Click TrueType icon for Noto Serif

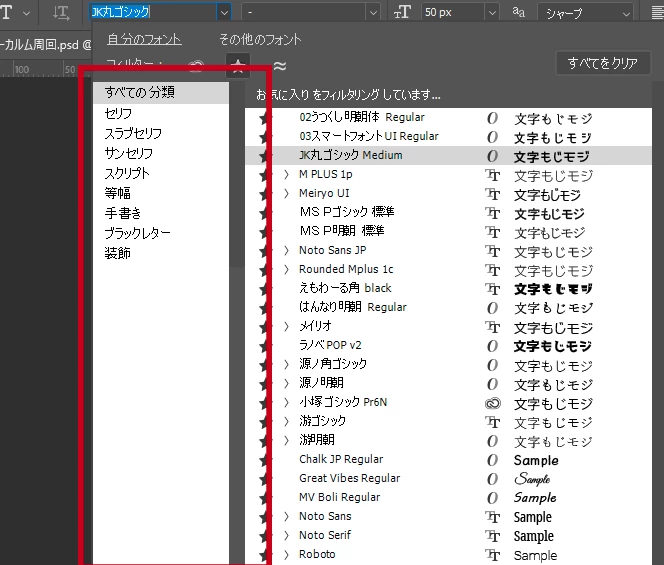492,536
